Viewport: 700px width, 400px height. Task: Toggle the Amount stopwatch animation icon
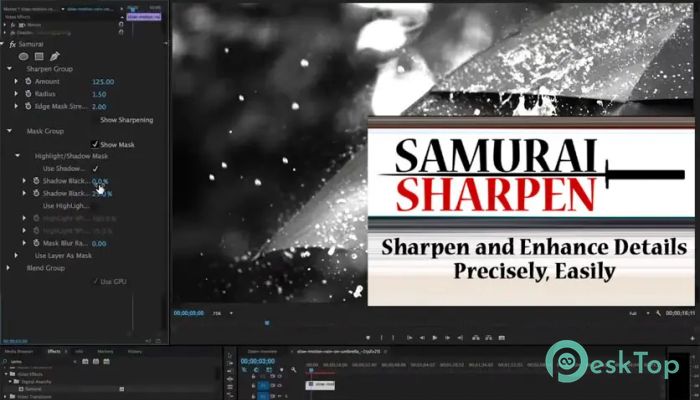[x=28, y=81]
